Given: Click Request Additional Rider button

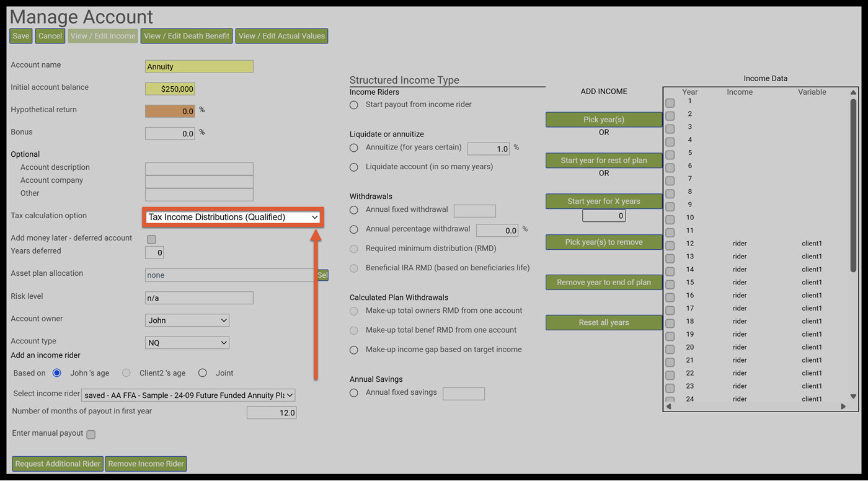Looking at the screenshot, I should click(58, 464).
